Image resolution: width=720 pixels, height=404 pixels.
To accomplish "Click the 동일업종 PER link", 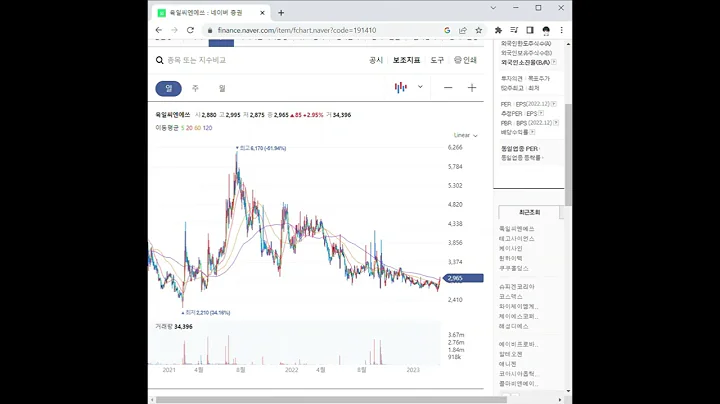I will [x=519, y=149].
